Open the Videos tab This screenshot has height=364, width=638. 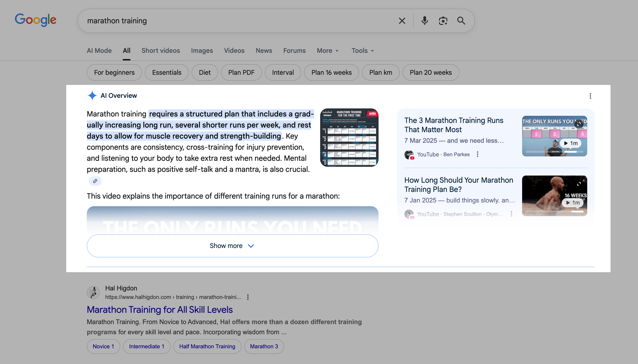point(234,51)
